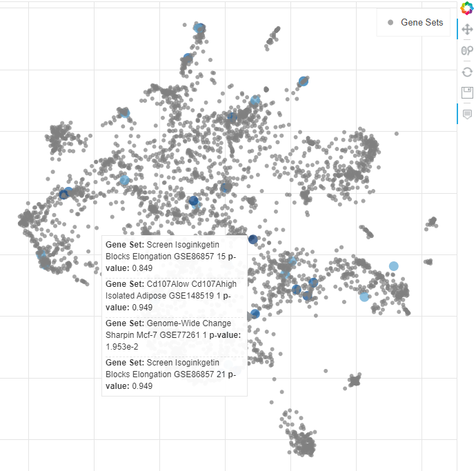
Task: Select 'Cd107Alow Cd107Ahigh Isolated Adipose' tooltip entry
Action: (x=175, y=296)
